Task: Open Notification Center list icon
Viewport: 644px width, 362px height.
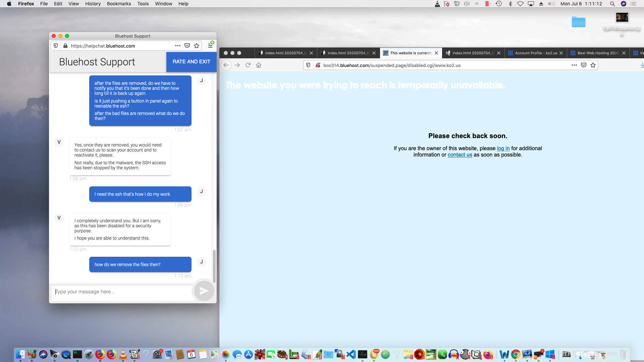Action: pos(634,4)
